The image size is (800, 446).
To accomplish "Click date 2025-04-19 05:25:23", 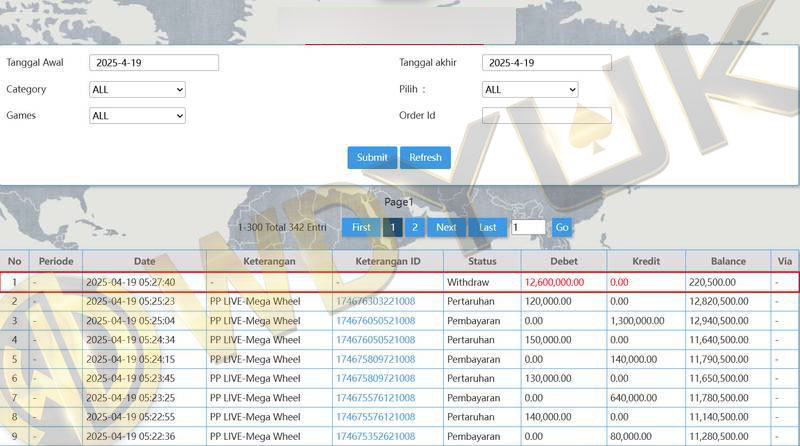I will 131,302.
